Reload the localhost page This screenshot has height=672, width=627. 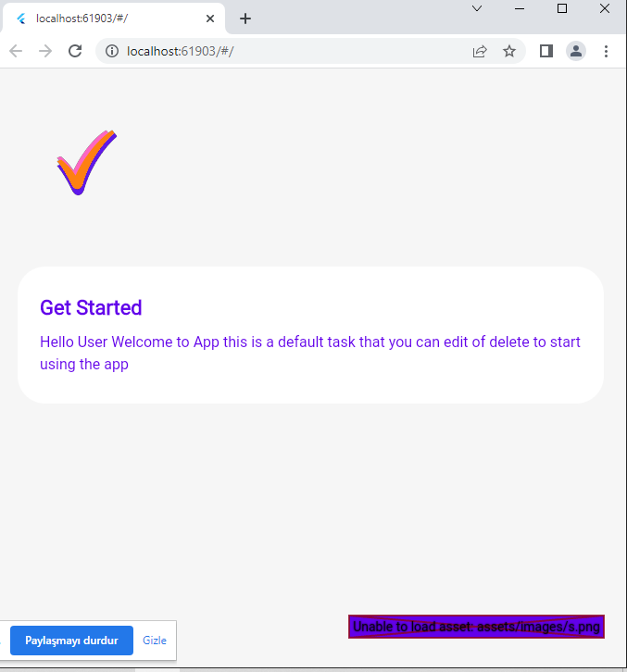[75, 51]
